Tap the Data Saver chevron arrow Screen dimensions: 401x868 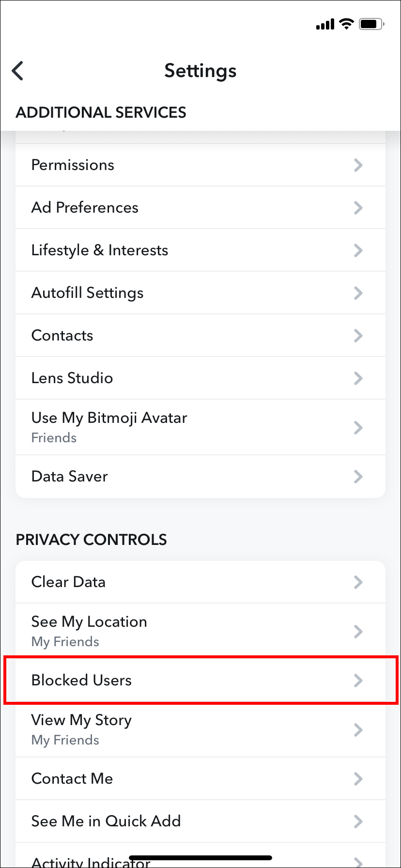[358, 477]
